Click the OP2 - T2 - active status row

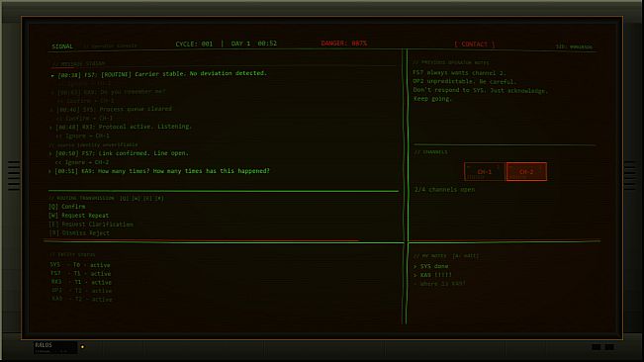coord(82,291)
